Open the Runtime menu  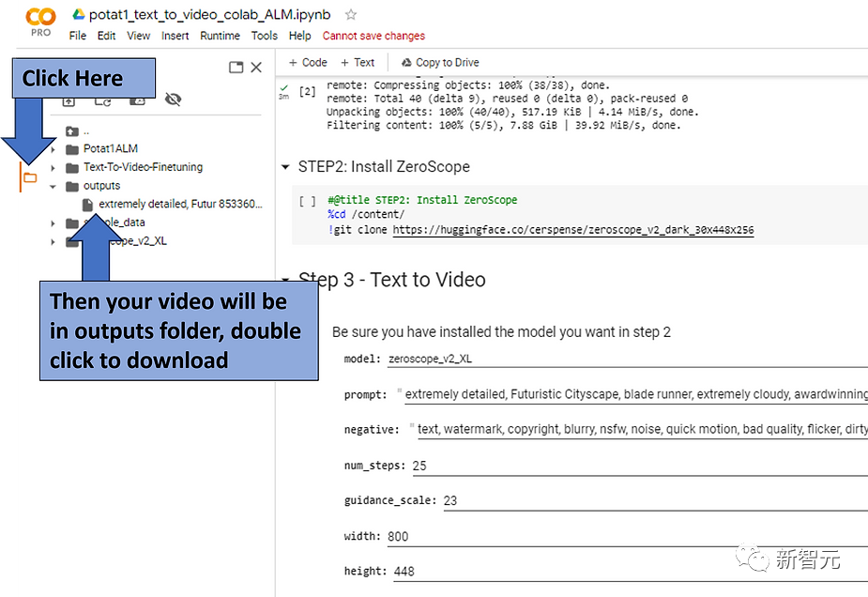(220, 36)
